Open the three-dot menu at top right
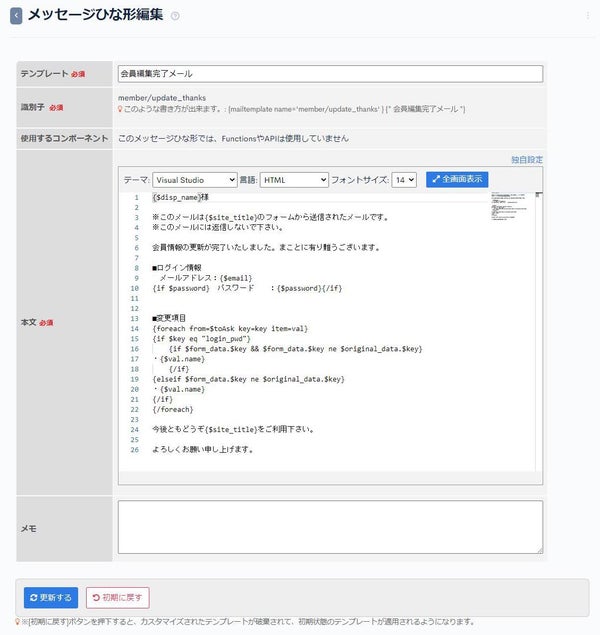The height and width of the screenshot is (635, 600). pyautogui.click(x=587, y=16)
